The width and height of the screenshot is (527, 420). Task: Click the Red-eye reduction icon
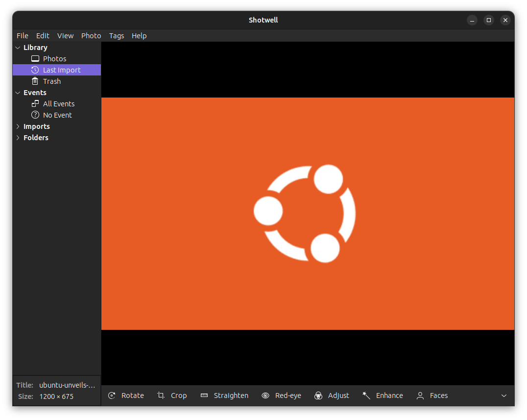click(x=265, y=395)
